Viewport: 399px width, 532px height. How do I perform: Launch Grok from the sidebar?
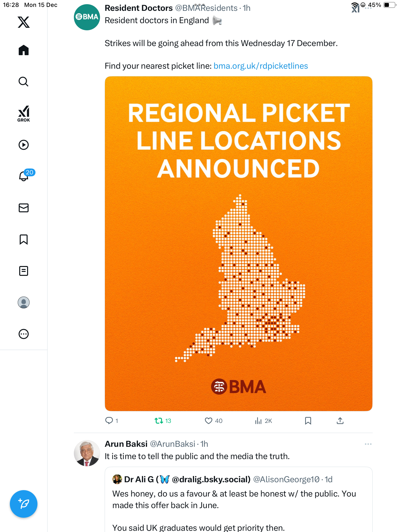(24, 114)
